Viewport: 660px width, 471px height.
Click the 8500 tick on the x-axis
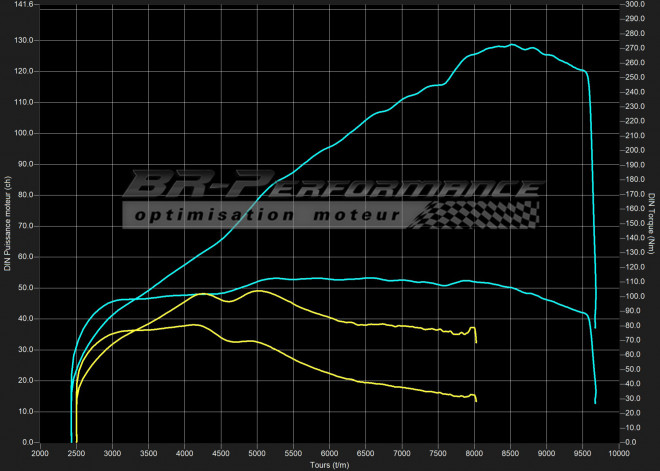511,453
